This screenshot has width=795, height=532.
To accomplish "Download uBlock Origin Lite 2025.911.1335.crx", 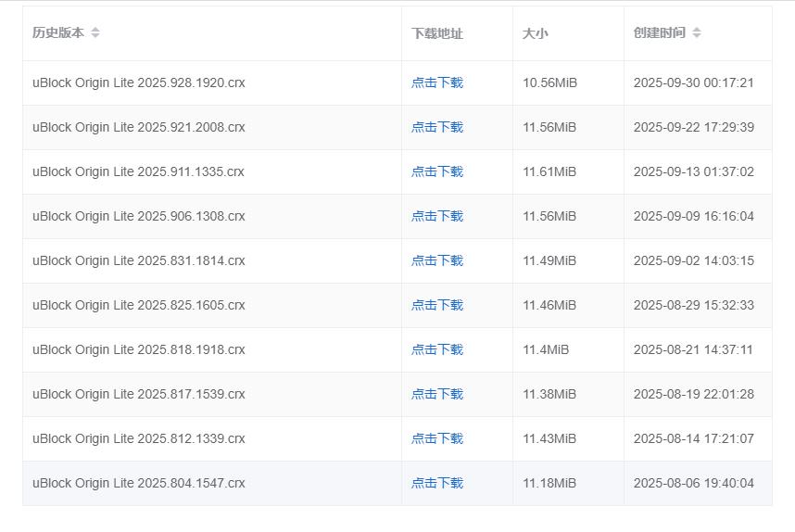I will coord(437,171).
